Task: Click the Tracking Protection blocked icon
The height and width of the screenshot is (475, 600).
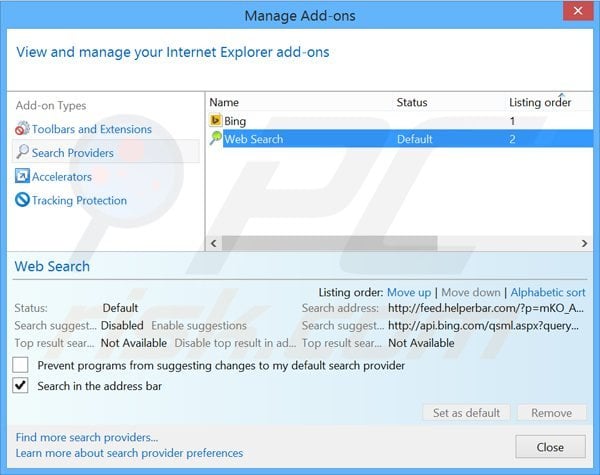Action: click(22, 200)
